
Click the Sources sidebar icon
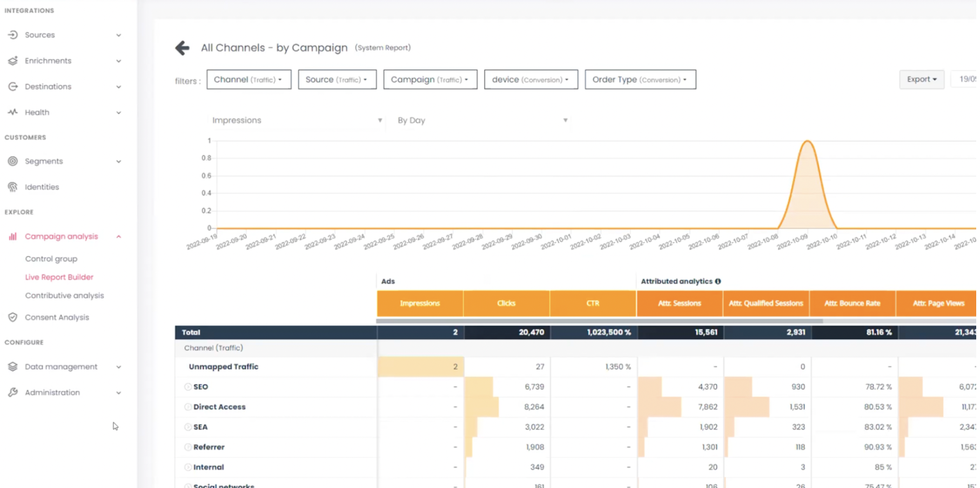13,35
